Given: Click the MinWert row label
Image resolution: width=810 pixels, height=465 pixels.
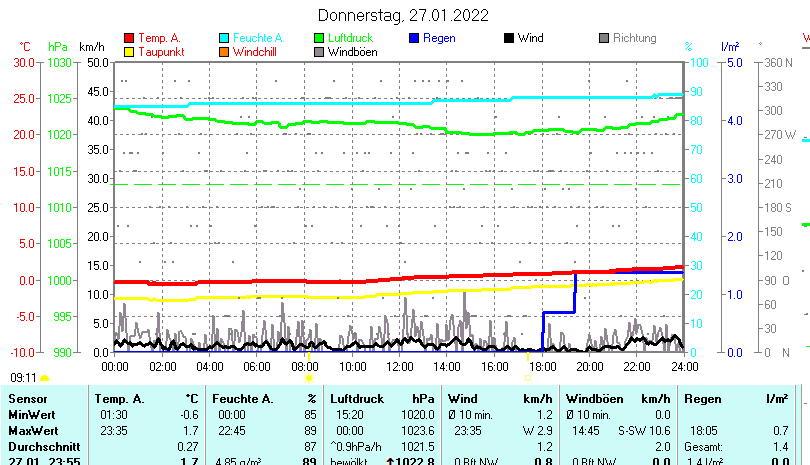Looking at the screenshot, I should [30, 414].
